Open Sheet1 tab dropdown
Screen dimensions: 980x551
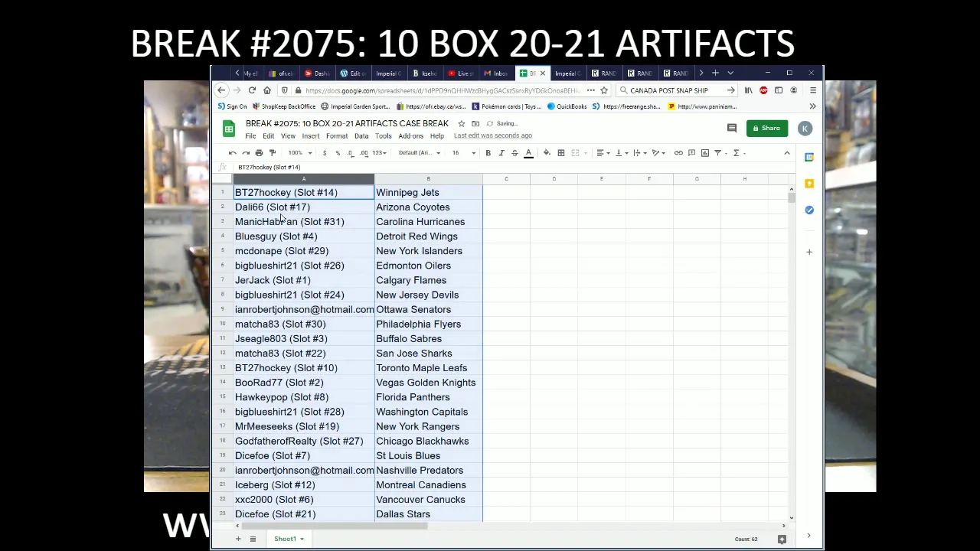(x=302, y=539)
